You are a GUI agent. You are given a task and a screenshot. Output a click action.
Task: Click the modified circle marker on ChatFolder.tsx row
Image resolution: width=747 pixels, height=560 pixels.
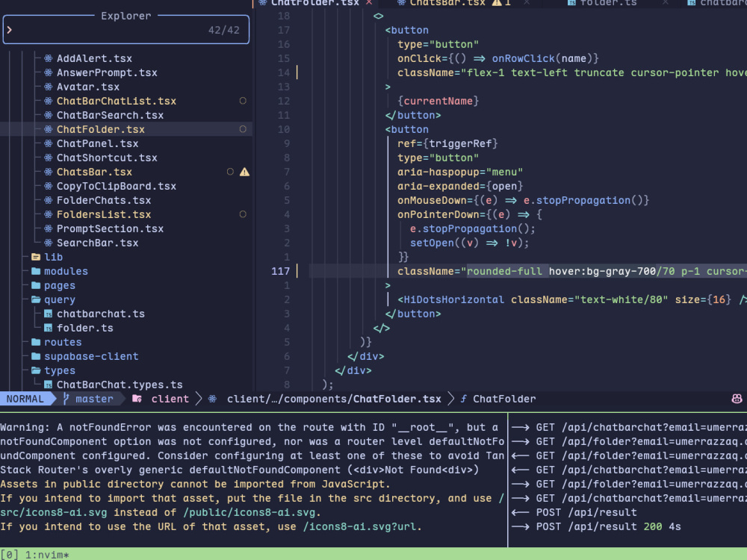(243, 129)
